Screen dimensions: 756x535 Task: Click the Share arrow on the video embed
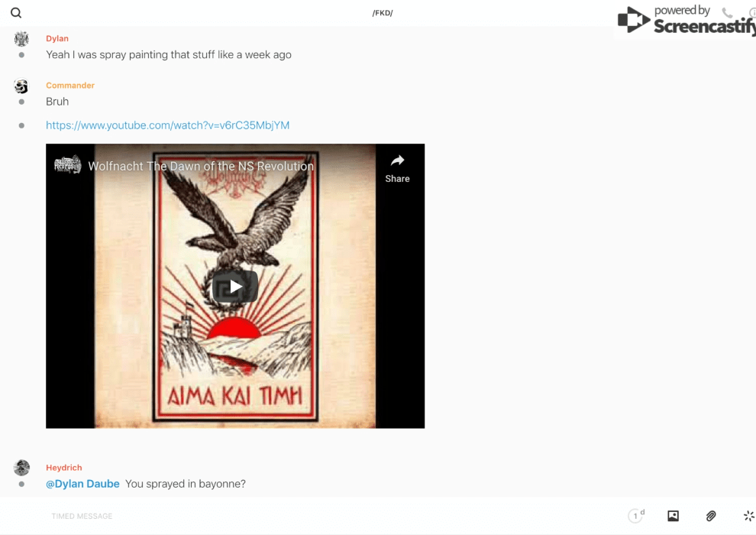coord(397,168)
